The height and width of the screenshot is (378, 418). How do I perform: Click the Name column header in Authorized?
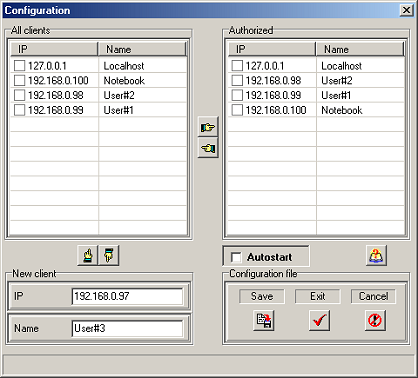[360, 49]
